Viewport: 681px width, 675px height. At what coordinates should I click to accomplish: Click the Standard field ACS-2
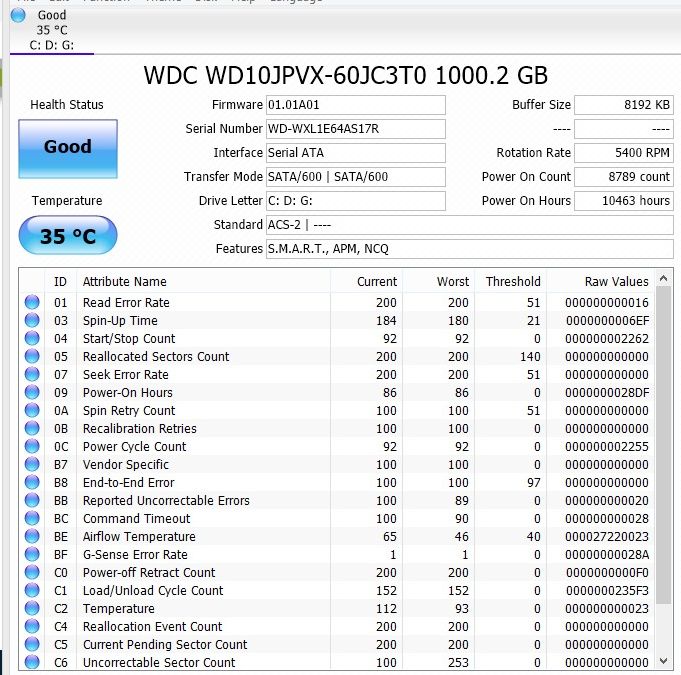469,225
